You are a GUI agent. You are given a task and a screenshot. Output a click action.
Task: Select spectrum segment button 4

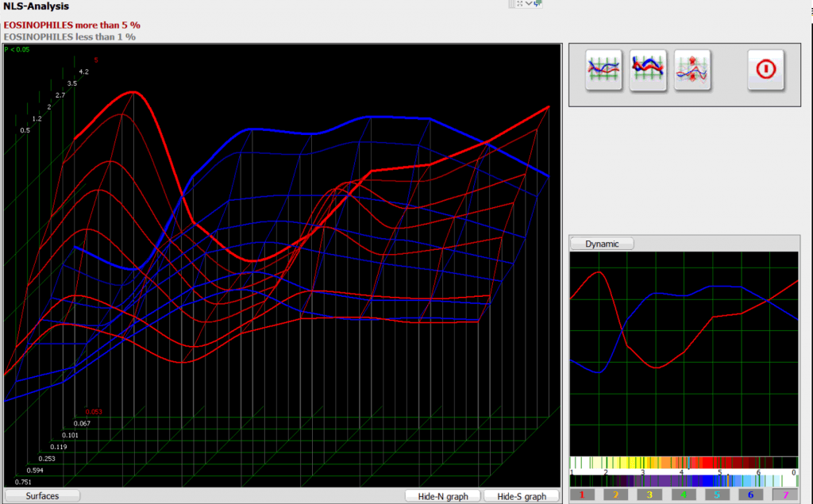point(683,494)
